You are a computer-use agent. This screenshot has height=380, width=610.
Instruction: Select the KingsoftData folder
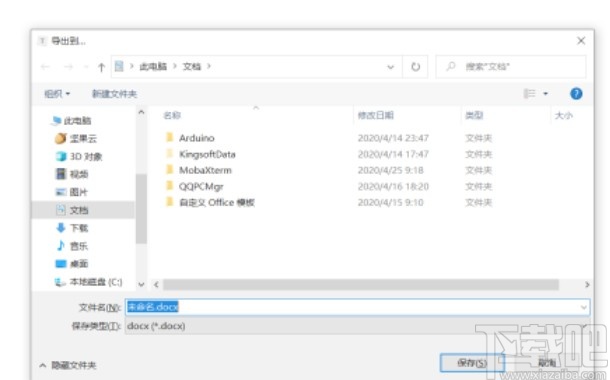[207, 154]
